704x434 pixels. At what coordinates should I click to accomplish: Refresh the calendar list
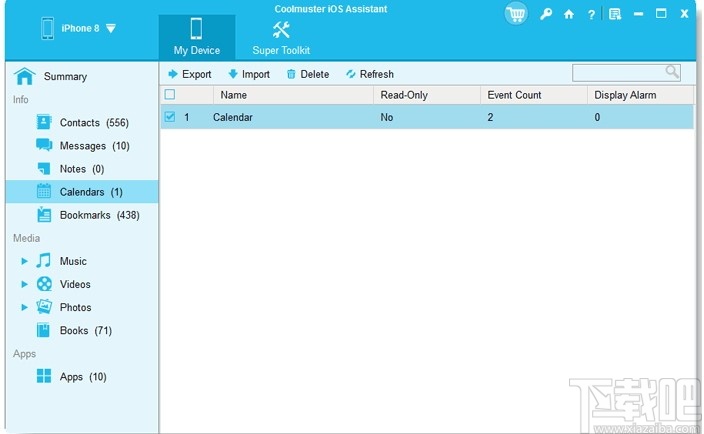(x=370, y=74)
